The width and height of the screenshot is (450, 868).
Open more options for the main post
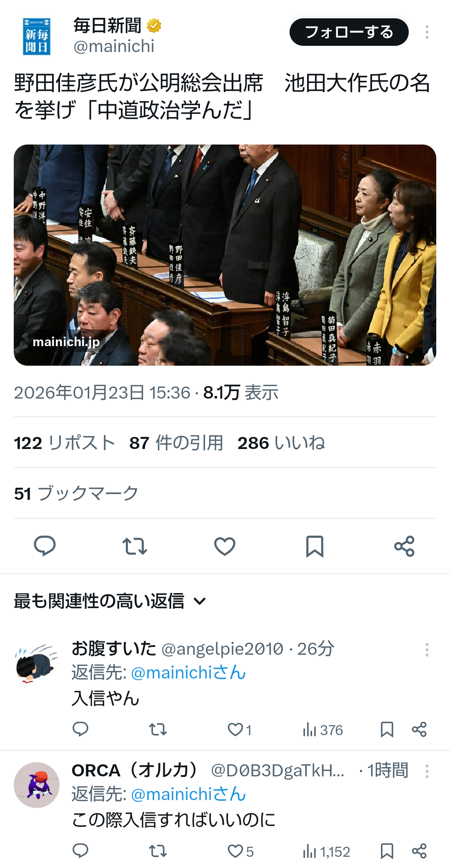(427, 32)
